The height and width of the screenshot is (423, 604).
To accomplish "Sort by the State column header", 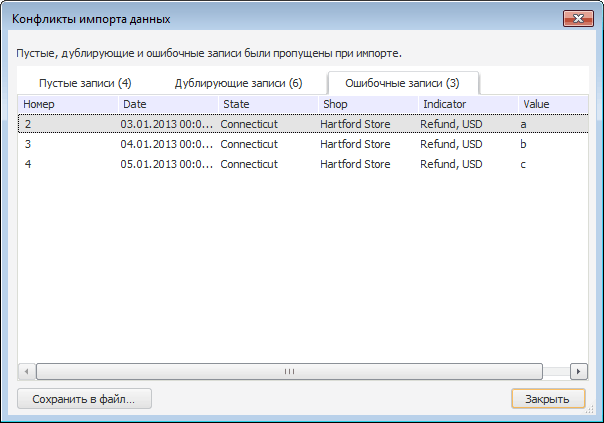I will click(x=266, y=104).
